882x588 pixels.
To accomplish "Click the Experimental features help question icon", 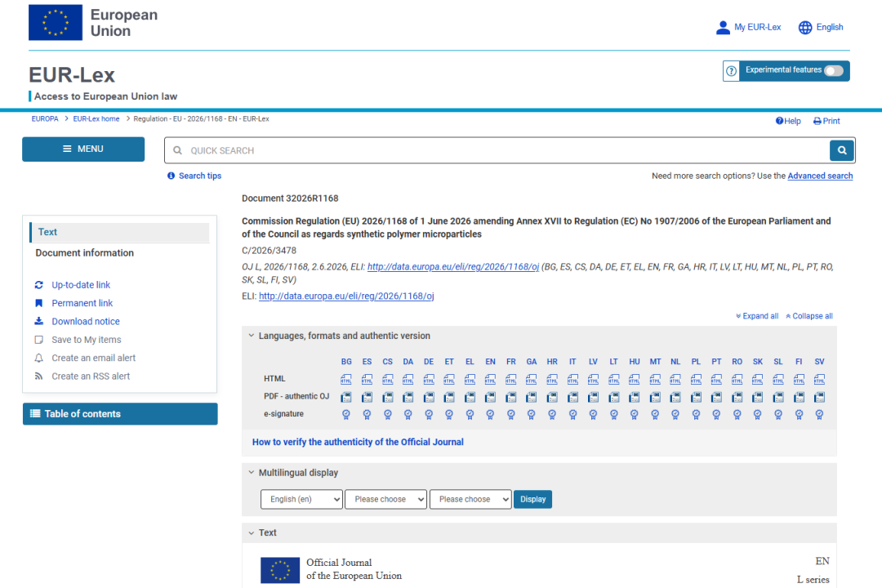I will click(731, 71).
